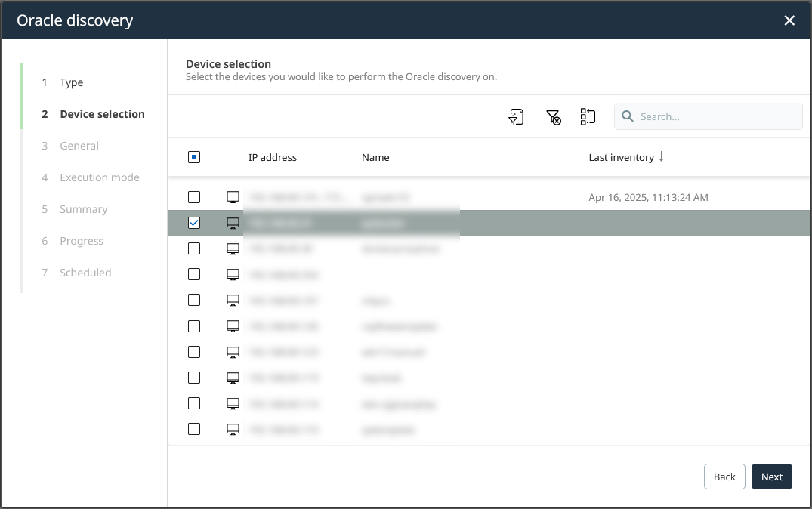
Task: Click the sort arrow next to Last inventory
Action: (662, 156)
